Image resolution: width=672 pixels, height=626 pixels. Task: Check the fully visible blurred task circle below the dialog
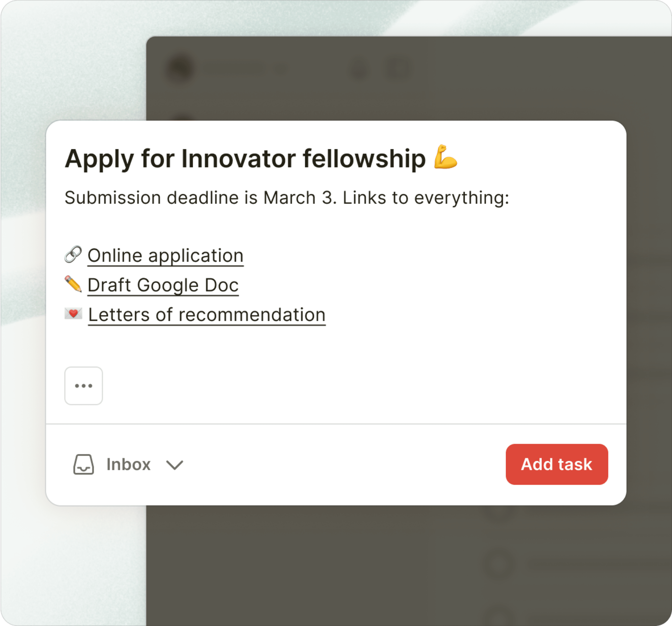(499, 564)
